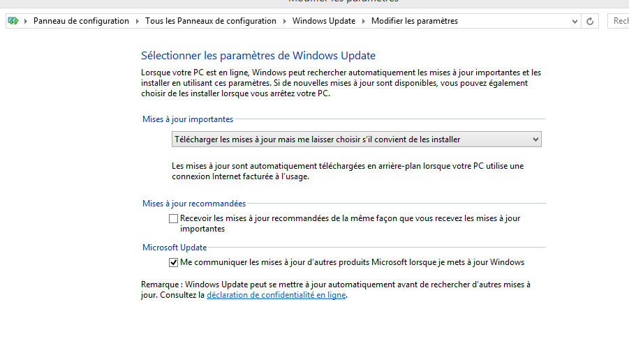Expand arrow before Panneau de configuration
Image resolution: width=629 pixels, height=364 pixels.
click(x=26, y=21)
